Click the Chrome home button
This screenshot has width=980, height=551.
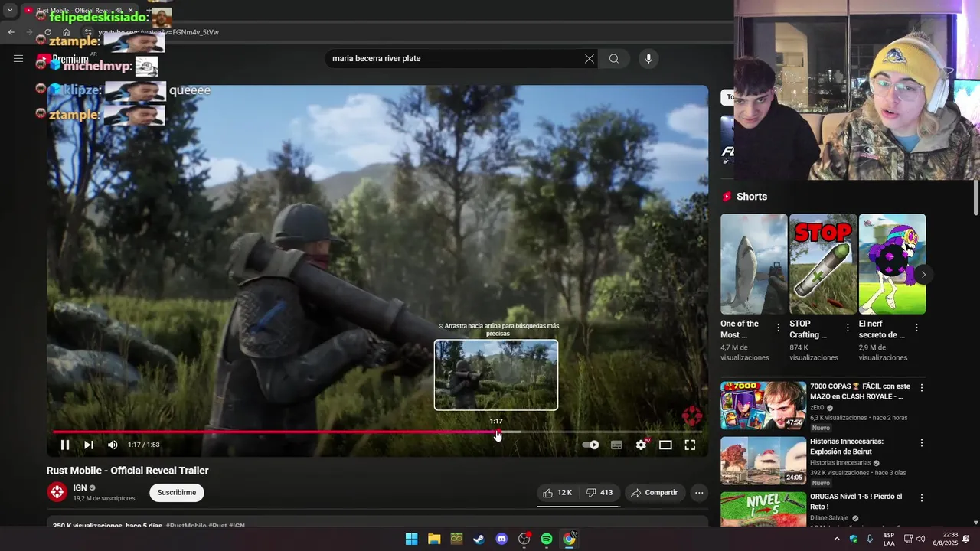tap(67, 32)
